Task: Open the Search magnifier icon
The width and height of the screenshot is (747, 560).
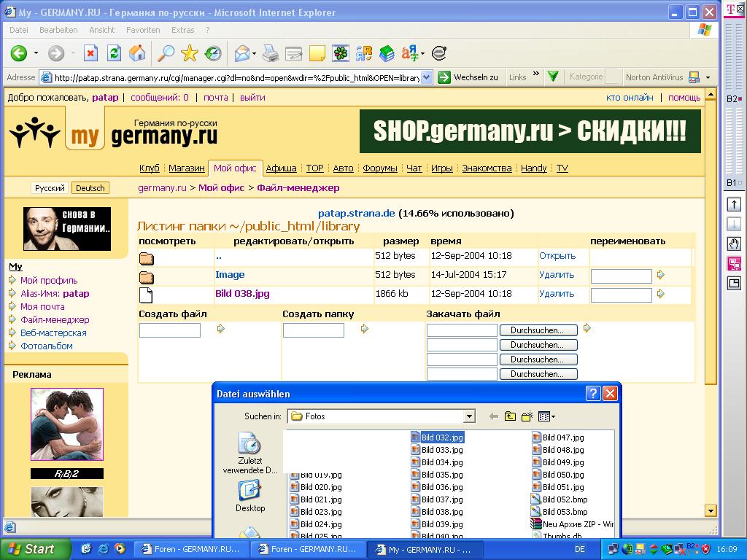Action: (166, 53)
